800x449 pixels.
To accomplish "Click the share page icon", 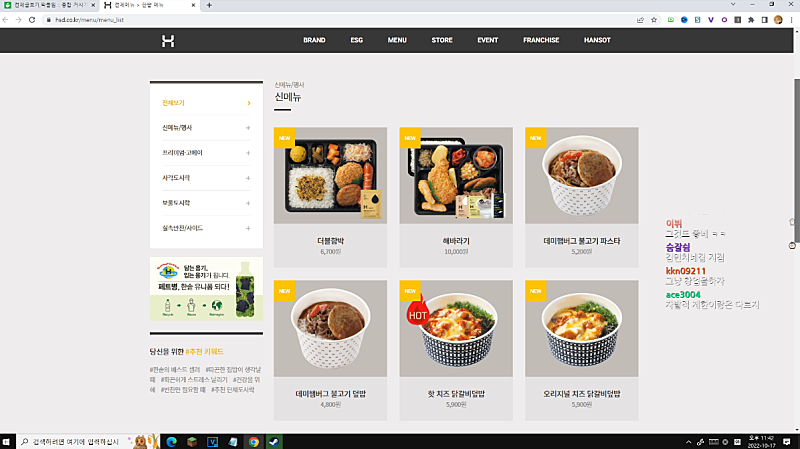I will (x=640, y=20).
